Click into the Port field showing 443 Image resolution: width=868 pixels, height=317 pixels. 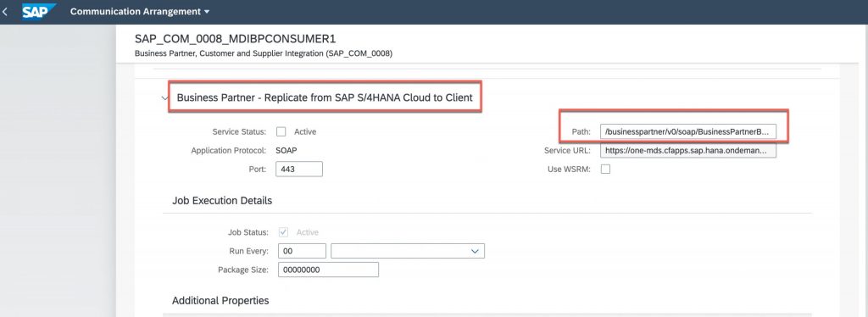(299, 170)
